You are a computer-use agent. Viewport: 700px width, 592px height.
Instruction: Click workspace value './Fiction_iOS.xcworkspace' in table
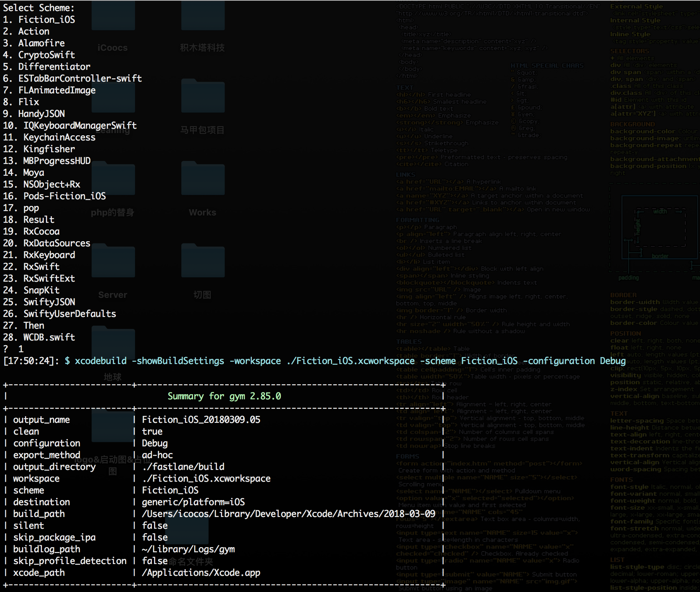(x=206, y=478)
